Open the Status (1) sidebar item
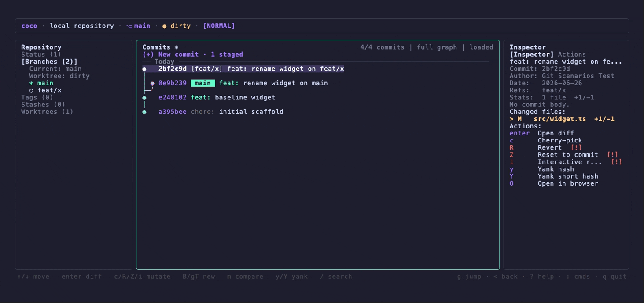This screenshot has height=303, width=644. pyautogui.click(x=41, y=55)
